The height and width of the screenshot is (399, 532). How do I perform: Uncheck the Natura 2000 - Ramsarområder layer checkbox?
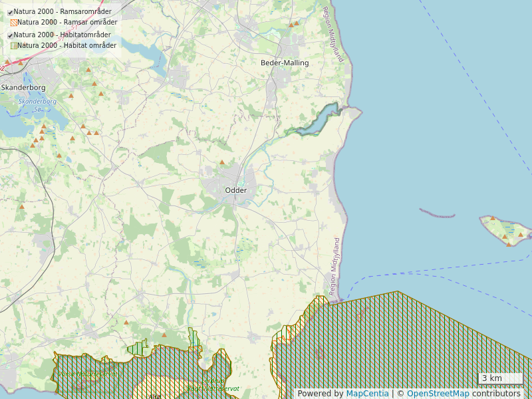tap(10, 12)
